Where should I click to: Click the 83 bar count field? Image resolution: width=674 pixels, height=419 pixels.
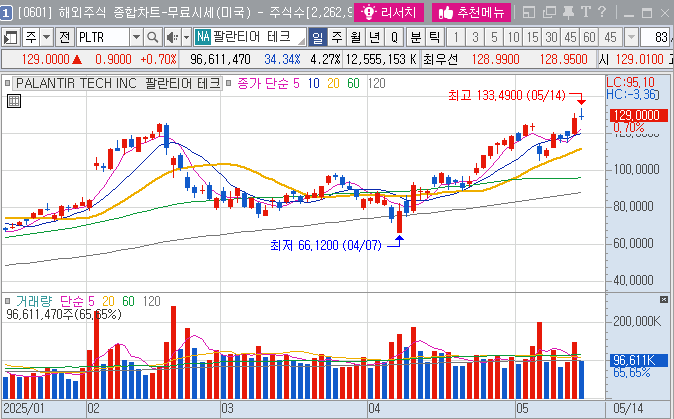click(x=656, y=38)
